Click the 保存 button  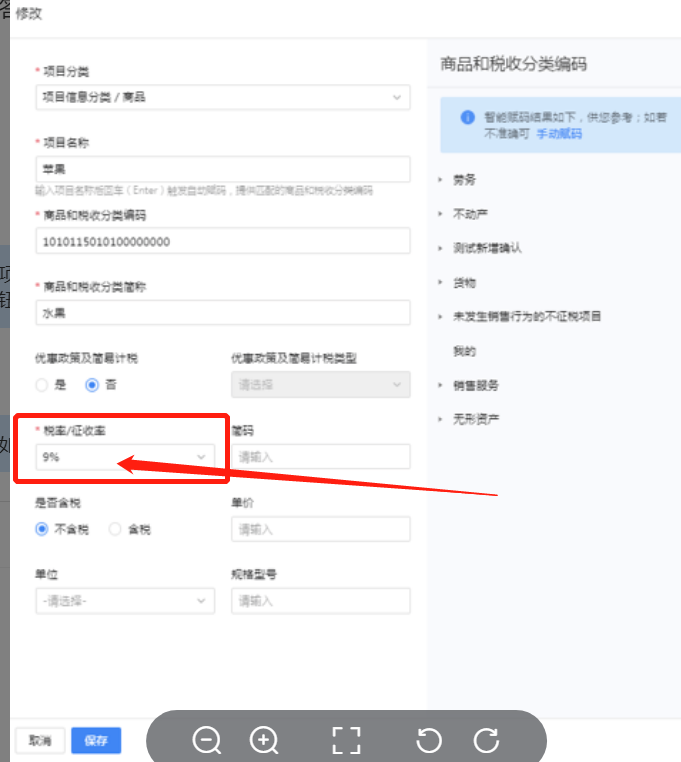(96, 741)
